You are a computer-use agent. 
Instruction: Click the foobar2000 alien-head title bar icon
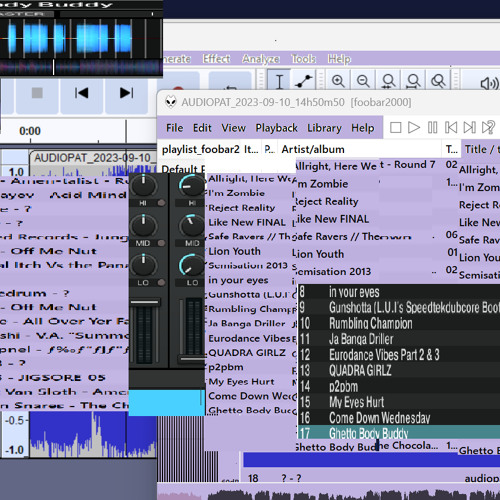tap(171, 102)
